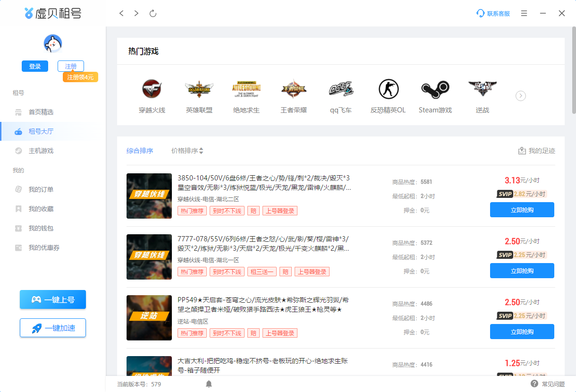Viewport: 576px width, 392px height.
Task: Click the notification bell icon
Action: (209, 384)
